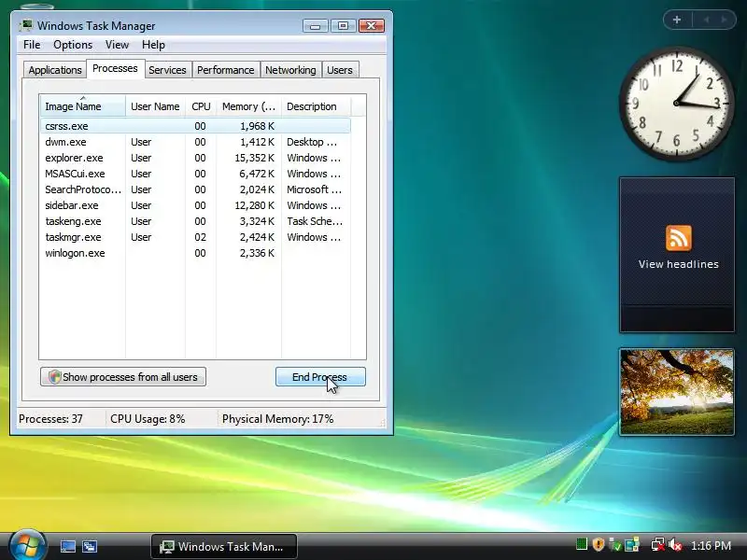
Task: Click the End Process button
Action: 320,377
